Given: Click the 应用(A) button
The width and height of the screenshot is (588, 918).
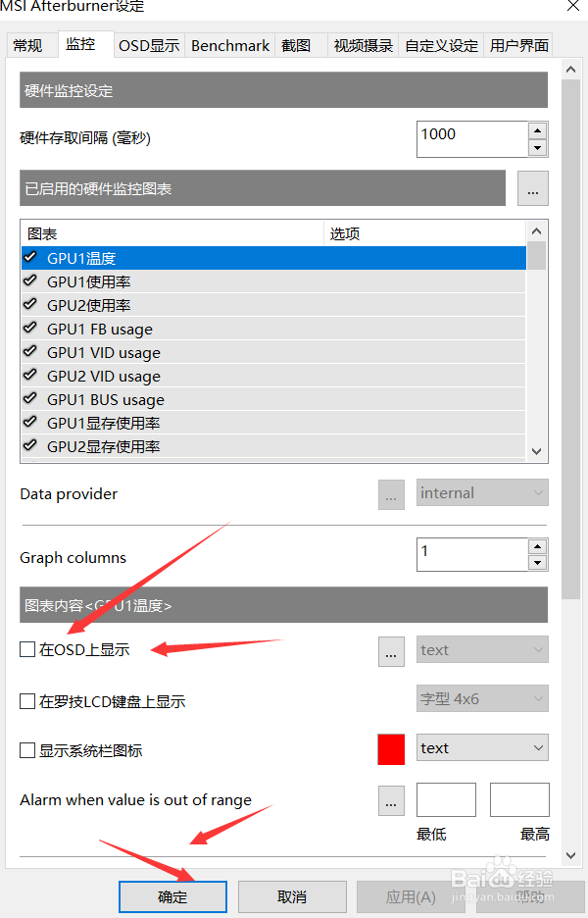Looking at the screenshot, I should [x=411, y=897].
